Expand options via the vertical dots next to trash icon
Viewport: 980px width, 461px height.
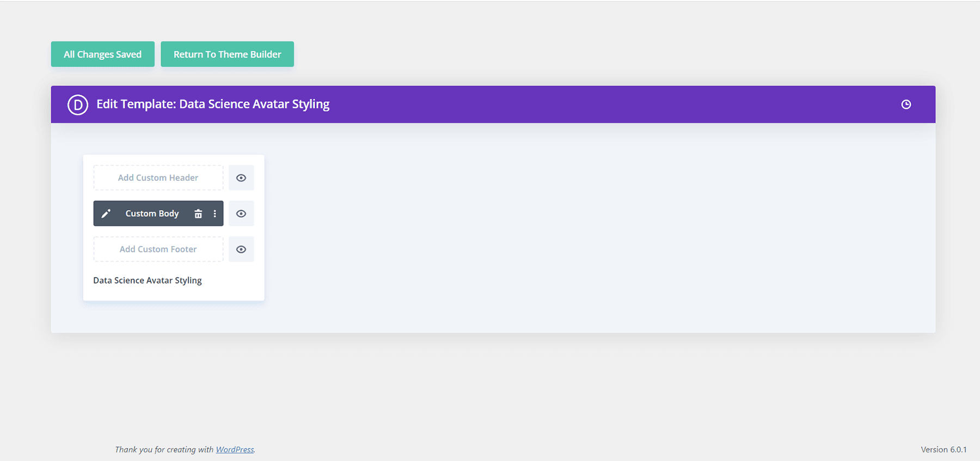[x=215, y=213]
